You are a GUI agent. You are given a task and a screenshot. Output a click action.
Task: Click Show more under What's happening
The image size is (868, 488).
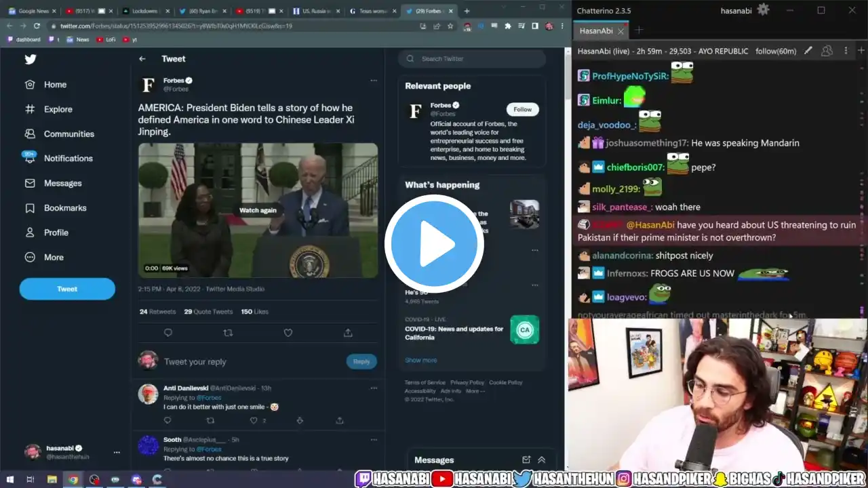(421, 360)
